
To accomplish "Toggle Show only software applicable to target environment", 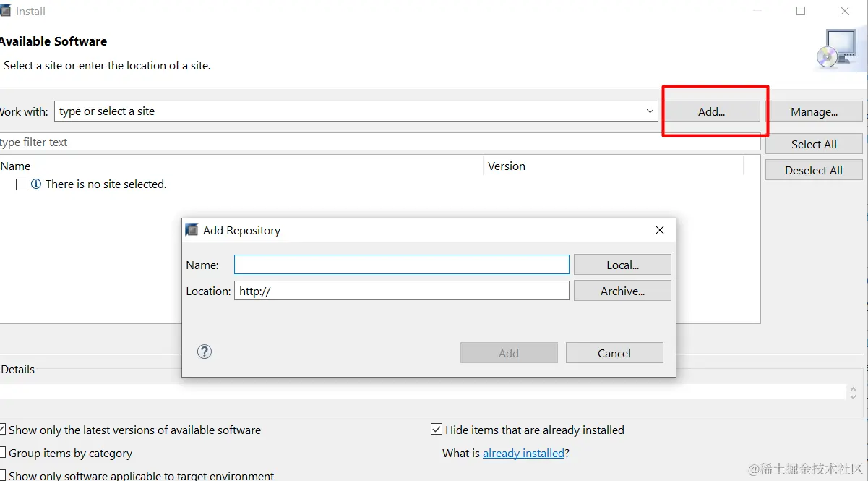I will tap(3, 475).
